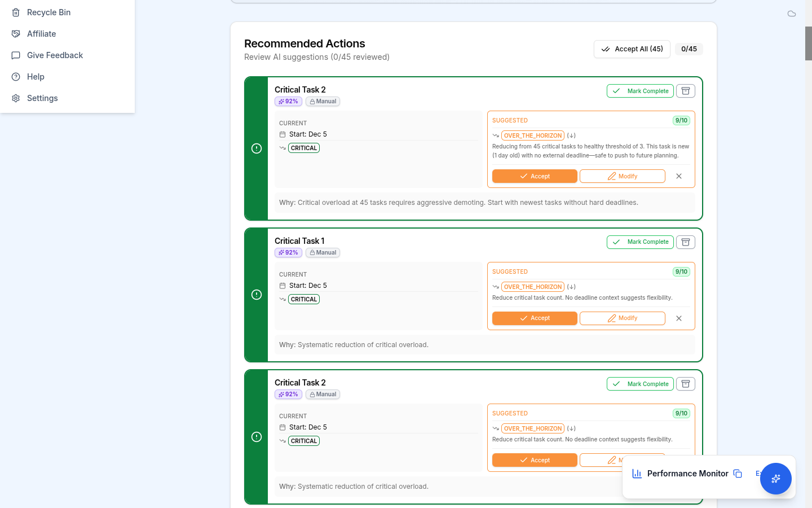Open Recycle Bin from the sidebar

tap(48, 12)
